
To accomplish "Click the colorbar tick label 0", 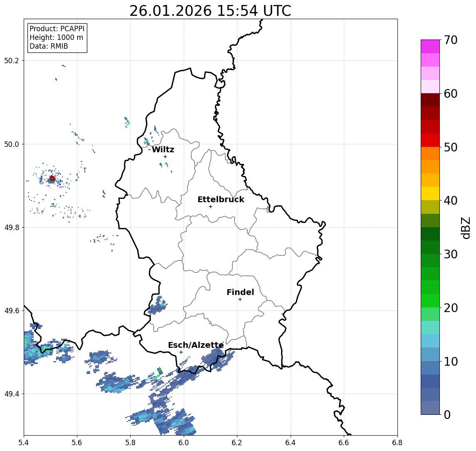I will pyautogui.click(x=447, y=414).
